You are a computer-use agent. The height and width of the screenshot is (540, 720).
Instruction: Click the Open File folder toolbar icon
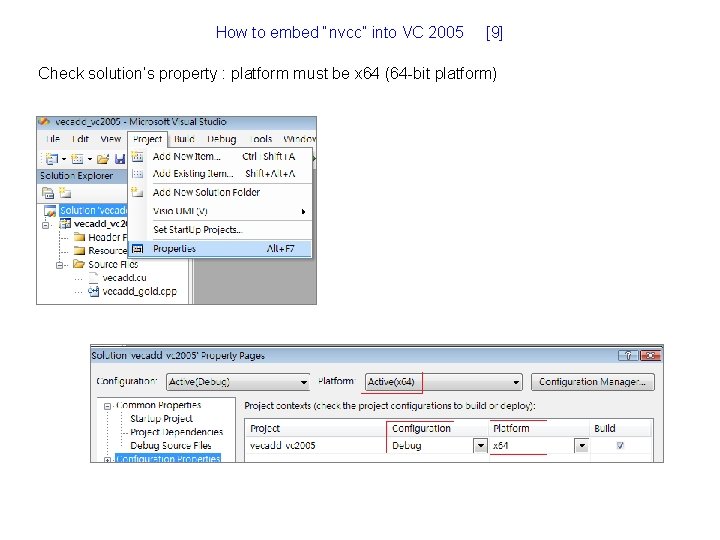tap(103, 159)
